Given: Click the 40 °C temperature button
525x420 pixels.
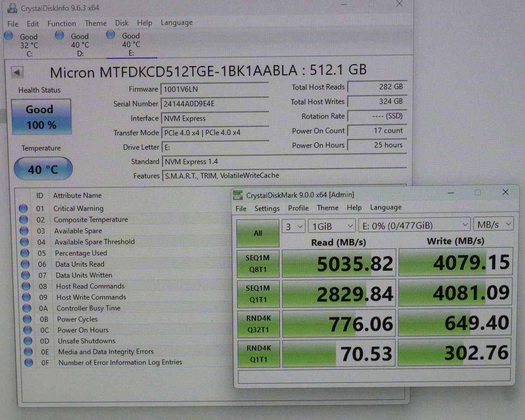Looking at the screenshot, I should [x=43, y=168].
